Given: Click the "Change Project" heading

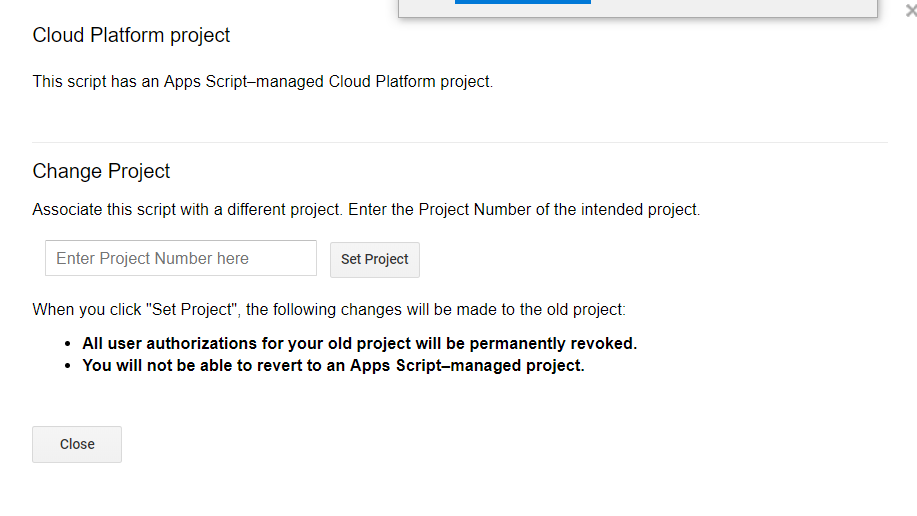Looking at the screenshot, I should (101, 171).
